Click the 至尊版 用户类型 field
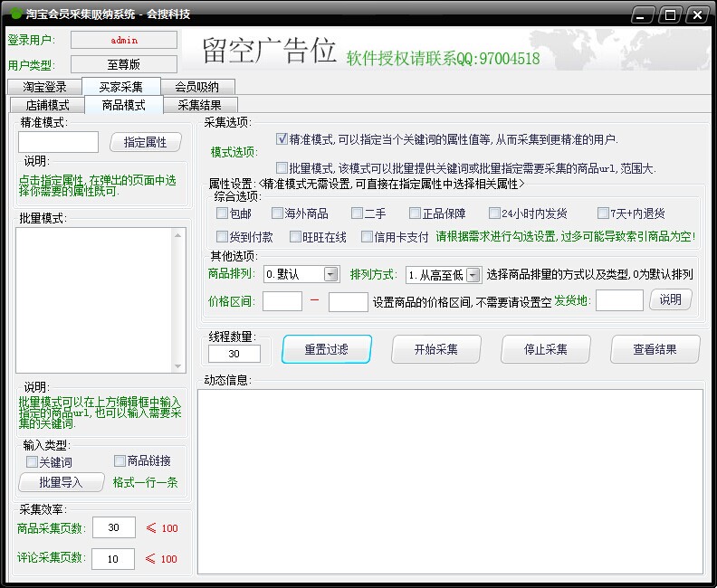 pos(124,64)
